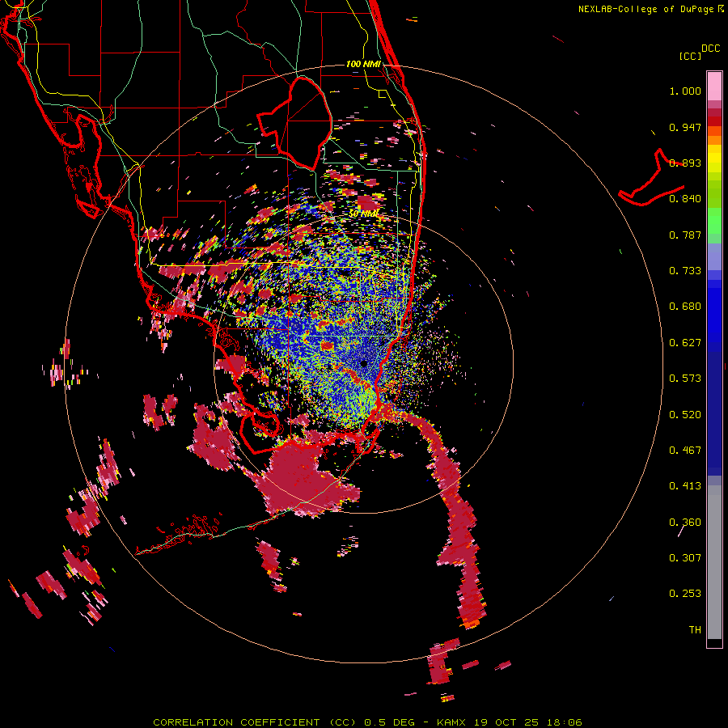Click the DCC legend title
Screen dimensions: 728x728
(x=710, y=49)
